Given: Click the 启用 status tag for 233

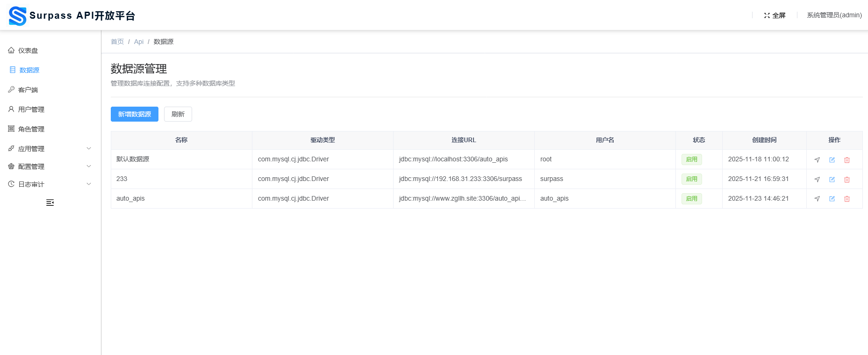Looking at the screenshot, I should pyautogui.click(x=692, y=179).
